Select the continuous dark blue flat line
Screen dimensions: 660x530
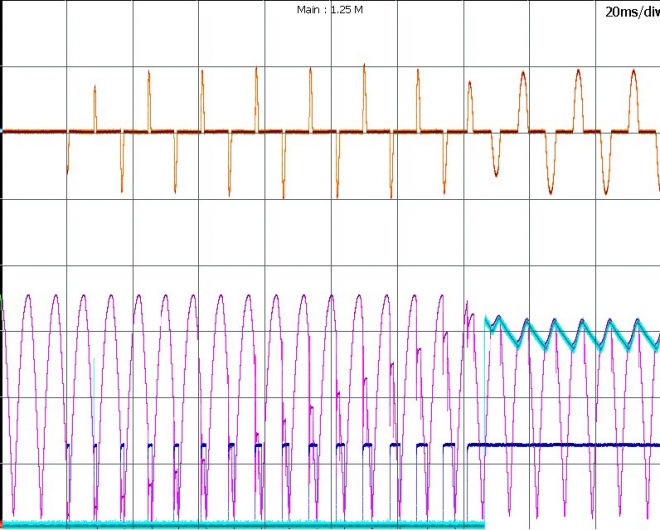click(560, 444)
